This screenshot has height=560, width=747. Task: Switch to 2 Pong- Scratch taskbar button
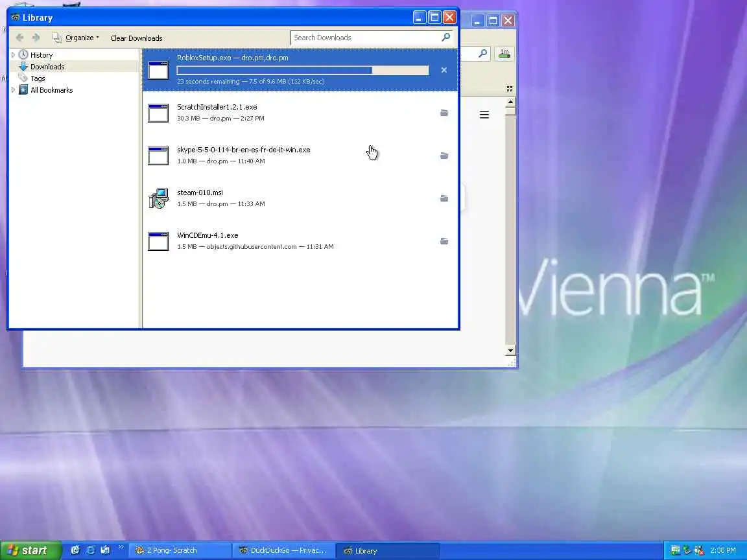point(180,550)
